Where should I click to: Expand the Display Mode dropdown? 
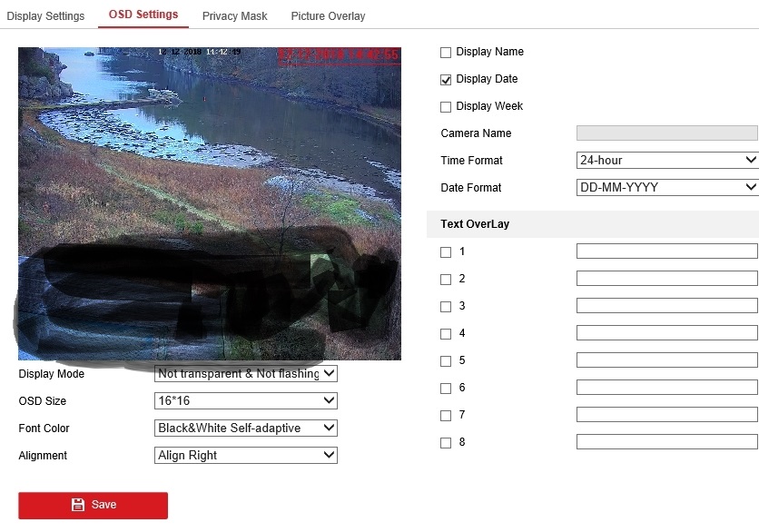pyautogui.click(x=245, y=374)
